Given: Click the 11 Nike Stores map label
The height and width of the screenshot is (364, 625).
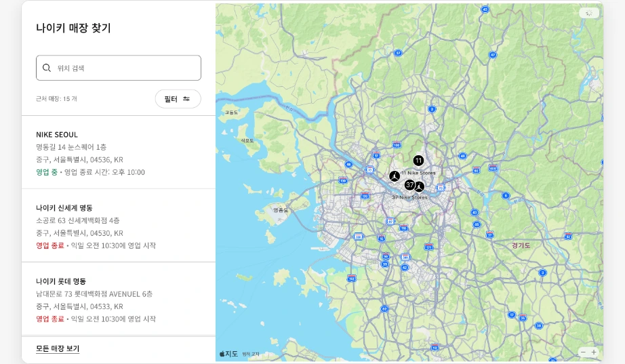Looking at the screenshot, I should [418, 173].
